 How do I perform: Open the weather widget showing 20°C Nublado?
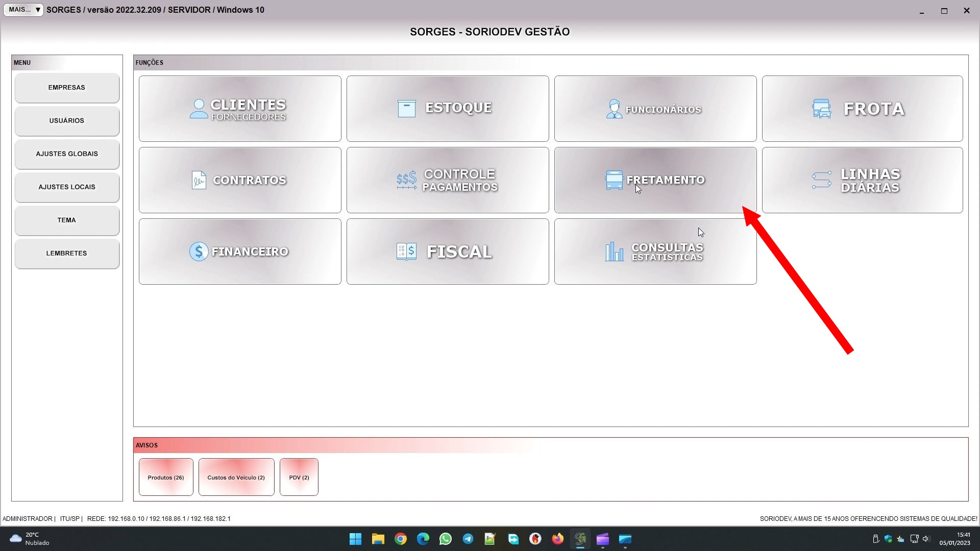pos(31,539)
